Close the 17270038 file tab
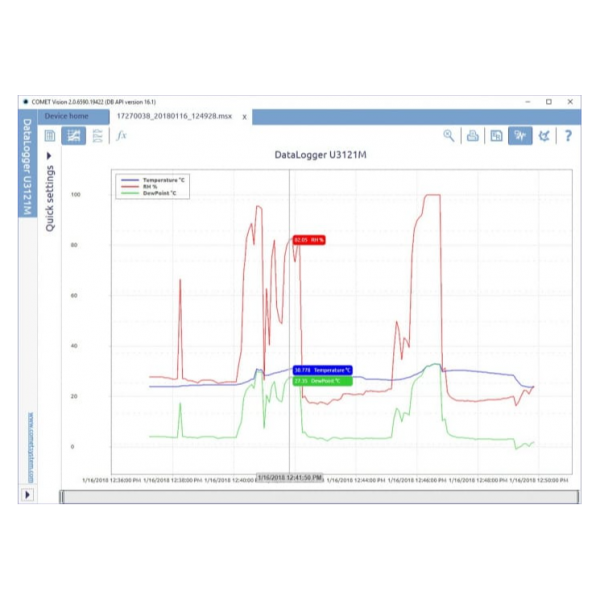 [x=245, y=116]
